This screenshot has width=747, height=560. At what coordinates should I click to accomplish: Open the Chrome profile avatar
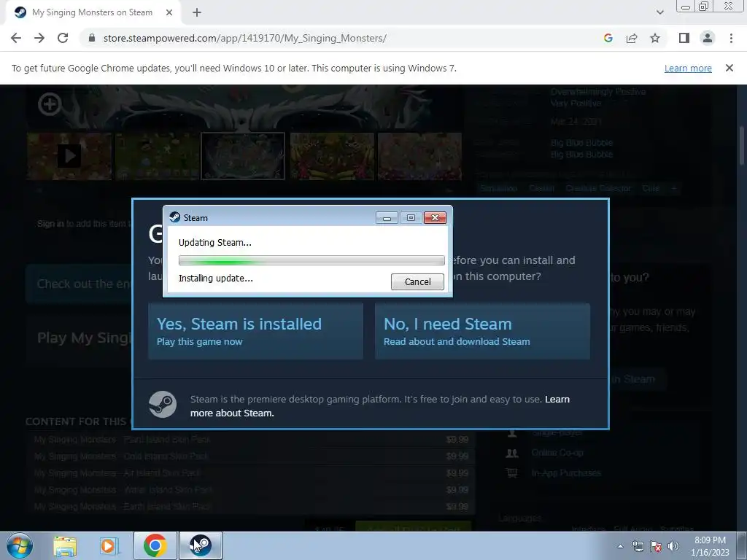[708, 38]
